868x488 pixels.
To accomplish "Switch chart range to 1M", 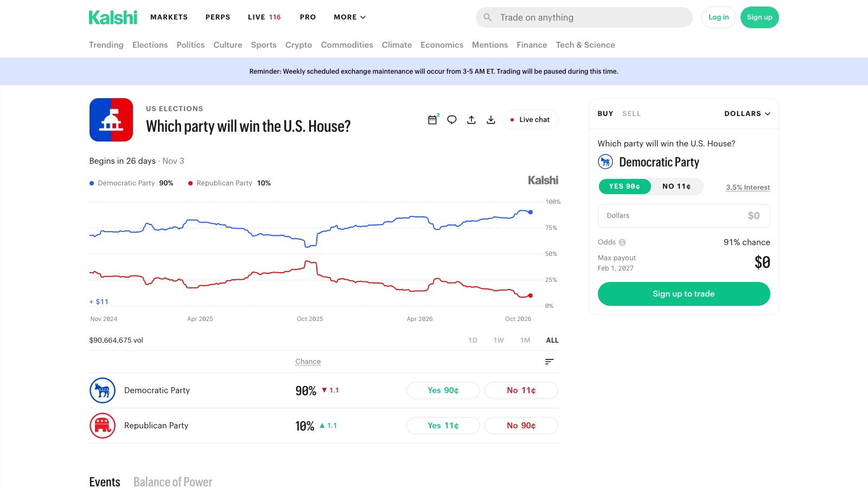I will pos(525,341).
